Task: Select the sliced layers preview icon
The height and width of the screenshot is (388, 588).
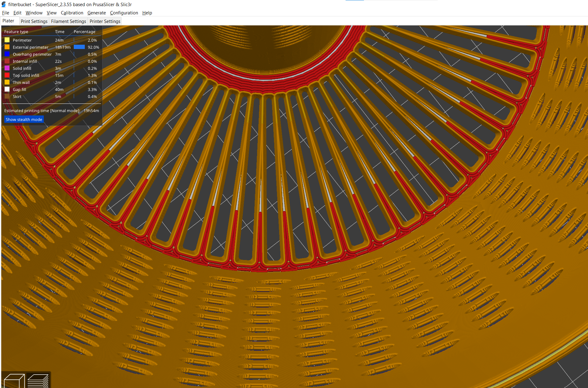Action: tap(38, 381)
